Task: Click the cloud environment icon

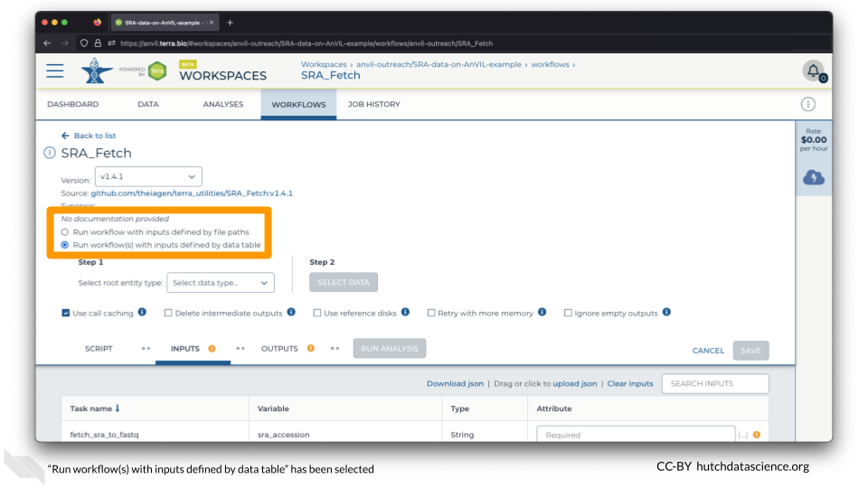Action: click(813, 178)
